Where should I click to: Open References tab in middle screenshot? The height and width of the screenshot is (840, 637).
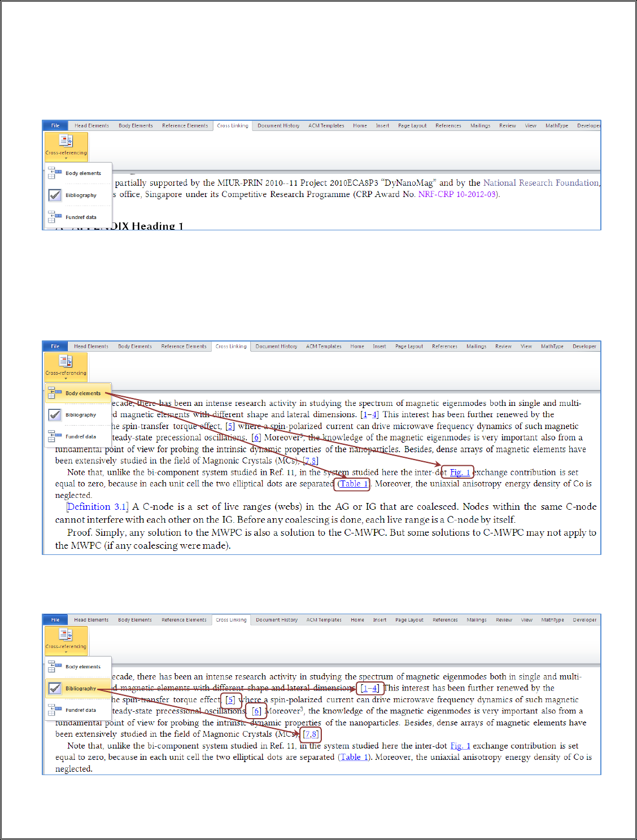[444, 347]
